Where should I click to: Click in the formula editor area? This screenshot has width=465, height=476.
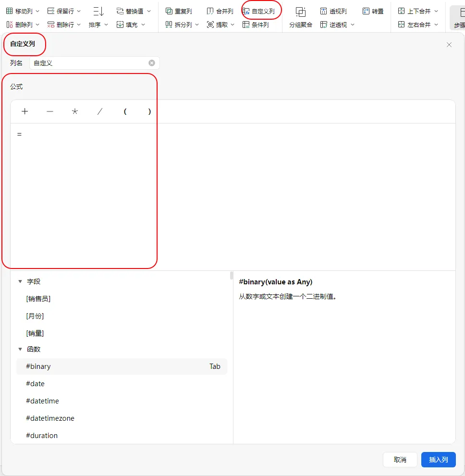pos(233,197)
